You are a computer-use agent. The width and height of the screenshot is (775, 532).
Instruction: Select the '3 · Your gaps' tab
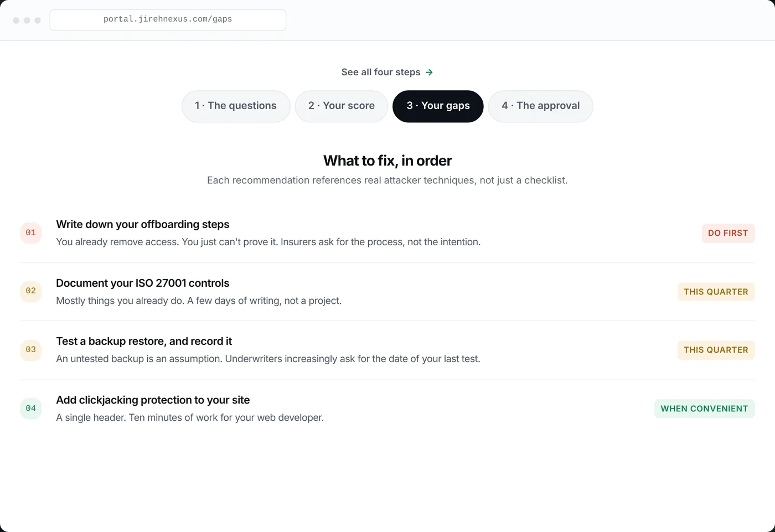pyautogui.click(x=438, y=106)
